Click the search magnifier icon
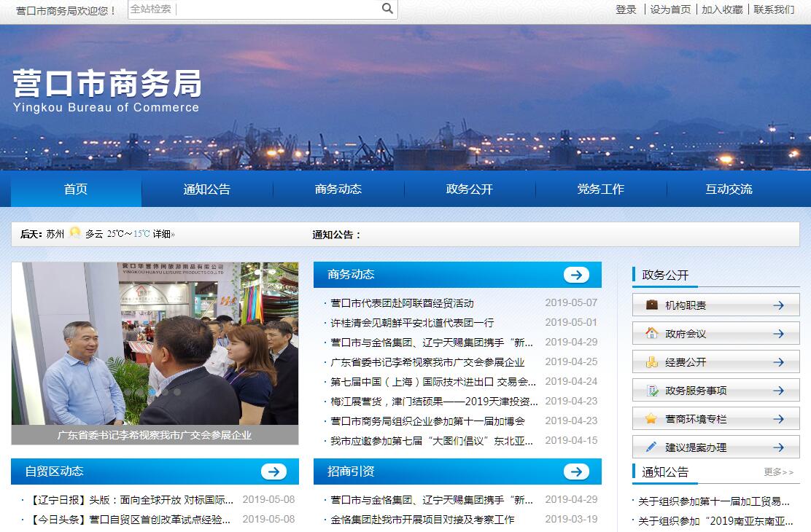Screen dimensions: 811x532 387,9
